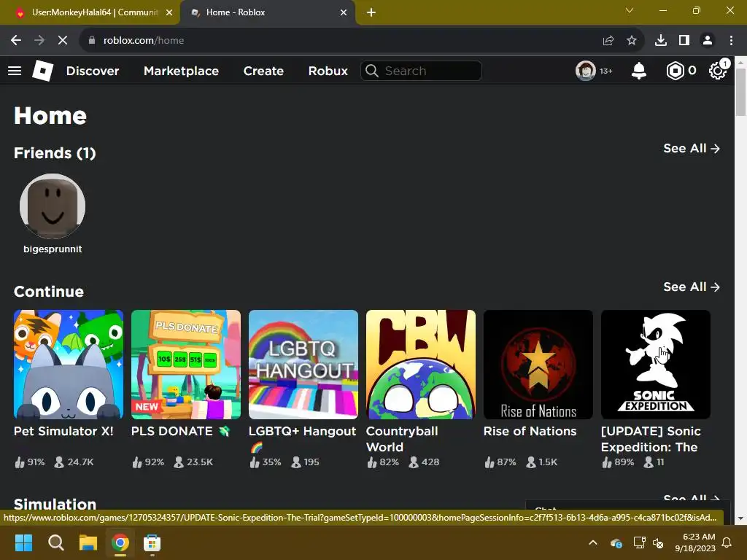
Task: Open the Chrome downloads icon
Action: tap(661, 41)
